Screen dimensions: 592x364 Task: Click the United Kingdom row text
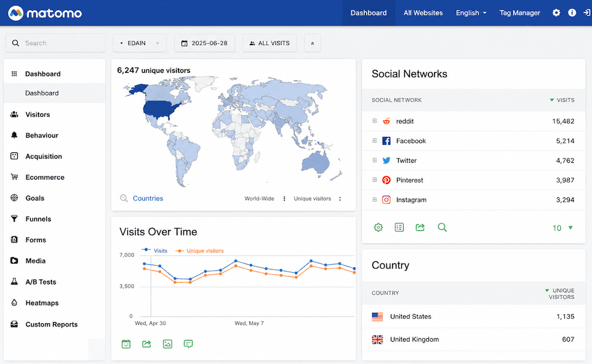[414, 339]
